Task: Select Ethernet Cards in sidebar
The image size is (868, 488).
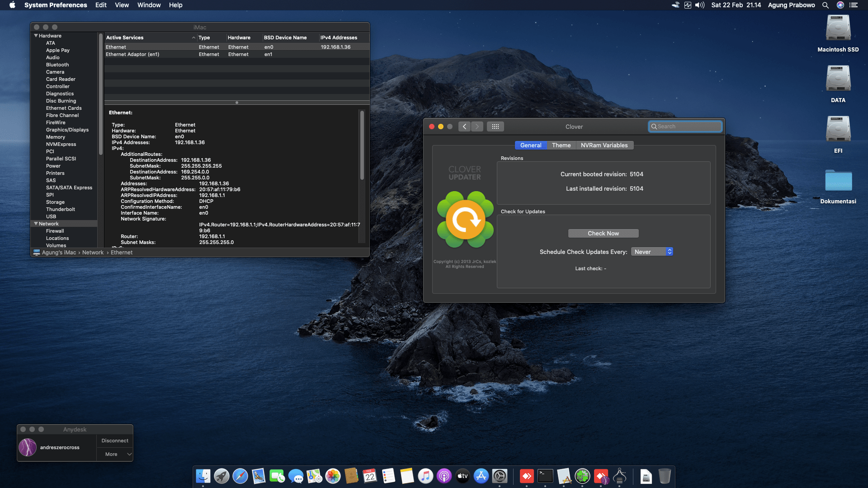Action: click(64, 108)
